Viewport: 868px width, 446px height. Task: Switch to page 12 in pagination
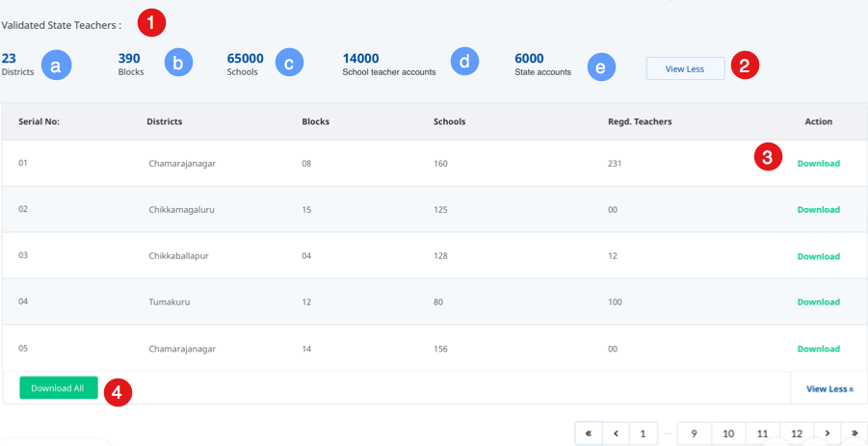click(x=796, y=433)
